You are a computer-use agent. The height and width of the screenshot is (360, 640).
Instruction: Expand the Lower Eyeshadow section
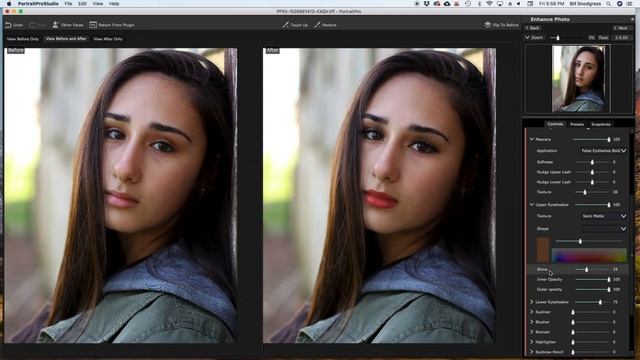(x=532, y=302)
